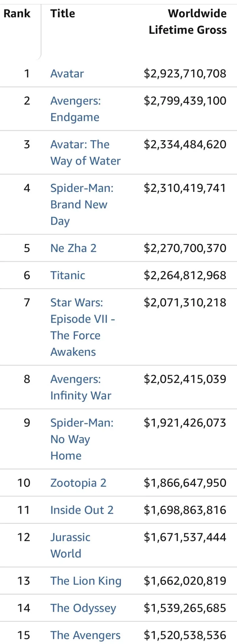
Task: Open The Avengers title link
Action: pos(85,635)
